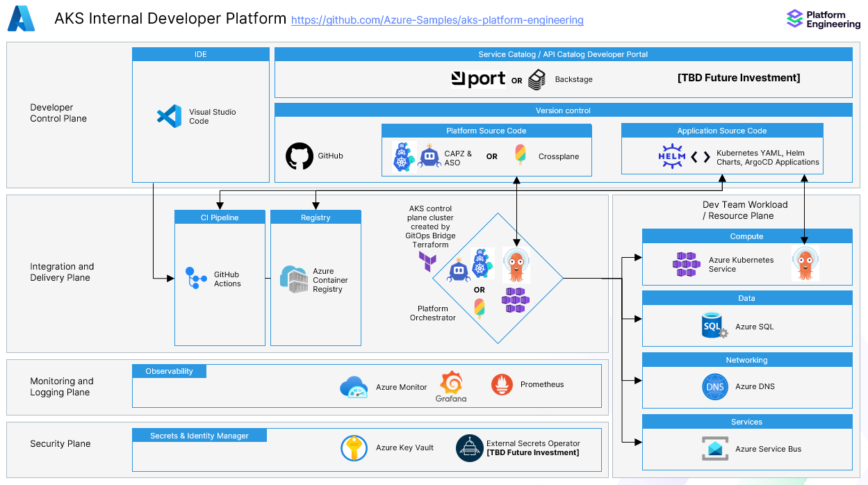Click the Developer Control Plane label

(58, 113)
